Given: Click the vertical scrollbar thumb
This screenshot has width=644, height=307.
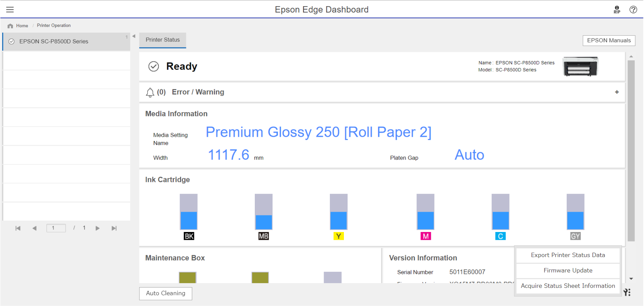Looking at the screenshot, I should click(x=631, y=151).
